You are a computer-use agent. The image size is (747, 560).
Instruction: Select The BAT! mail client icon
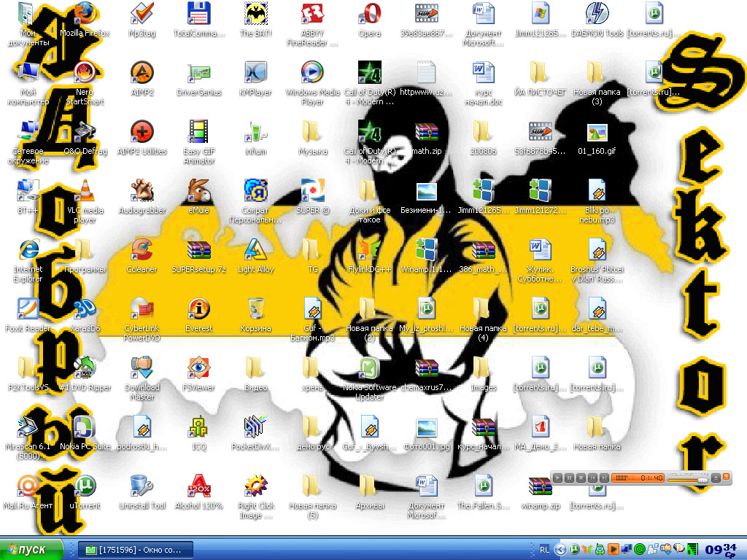pos(256,20)
